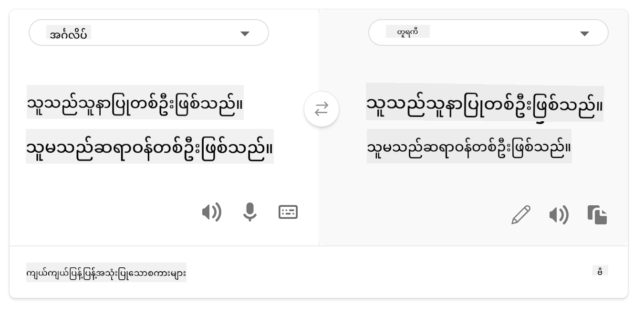Click the second source sentence about ဆရာဝန်
Screen dimensions: 644x317
click(150, 146)
